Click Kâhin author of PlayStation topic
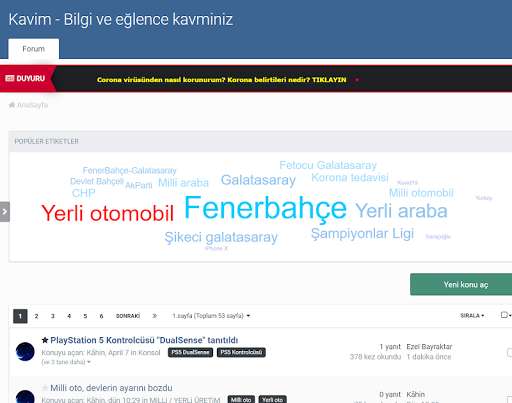Viewport: 512px width, 403px height. click(95, 353)
